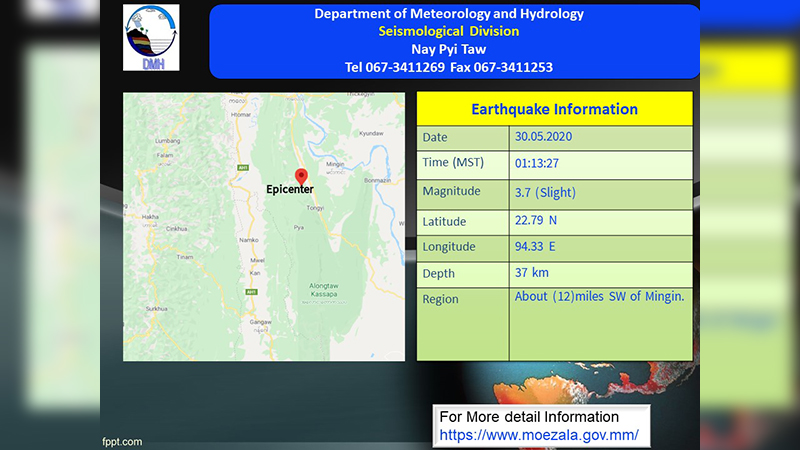Click the 'Date' row label
This screenshot has height=450, width=800.
click(x=435, y=137)
